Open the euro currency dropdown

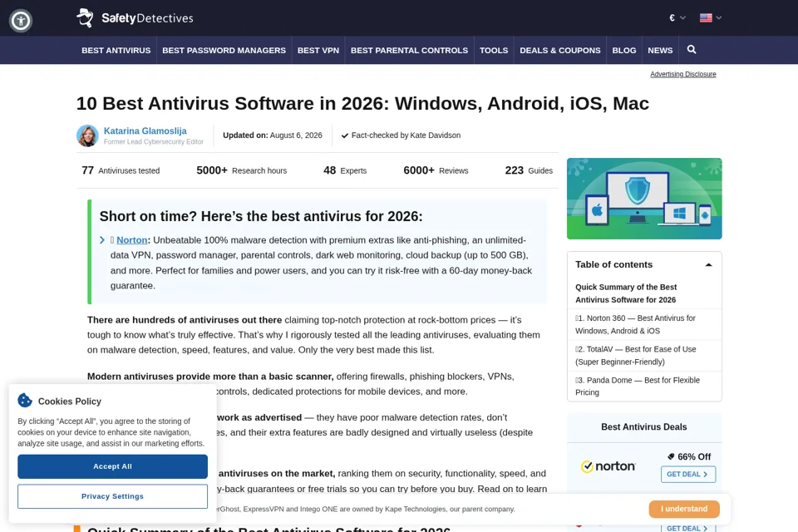click(x=677, y=17)
